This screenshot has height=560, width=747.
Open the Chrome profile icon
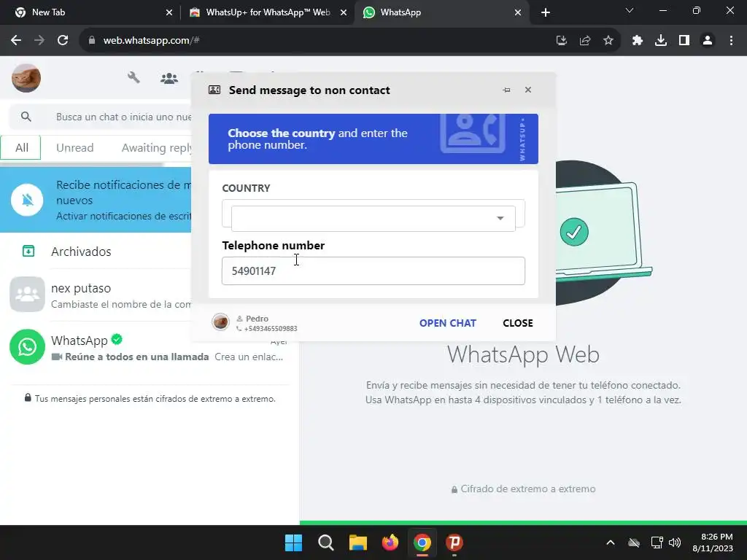click(x=708, y=41)
